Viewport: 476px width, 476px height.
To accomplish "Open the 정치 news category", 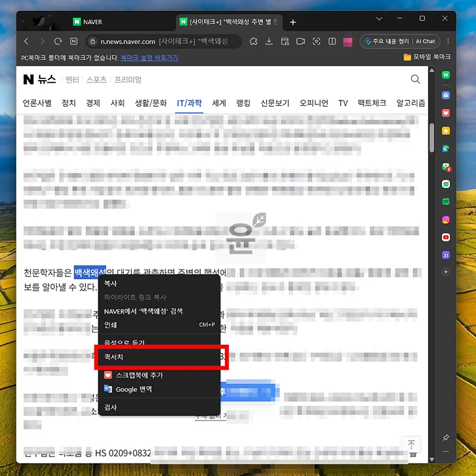I will (68, 103).
